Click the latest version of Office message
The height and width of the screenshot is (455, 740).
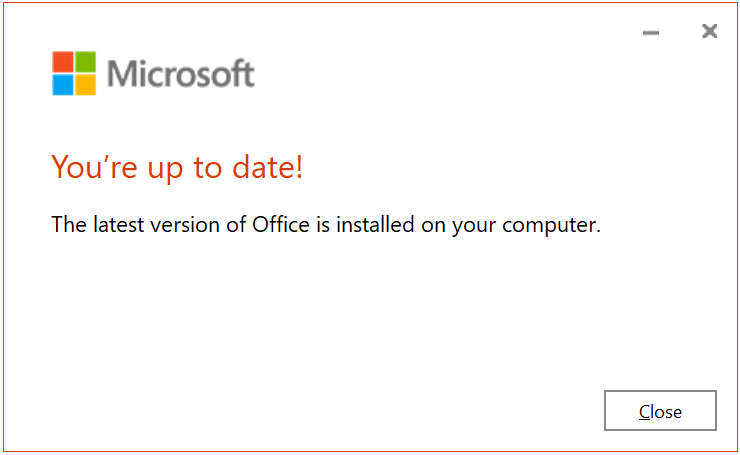[326, 224]
